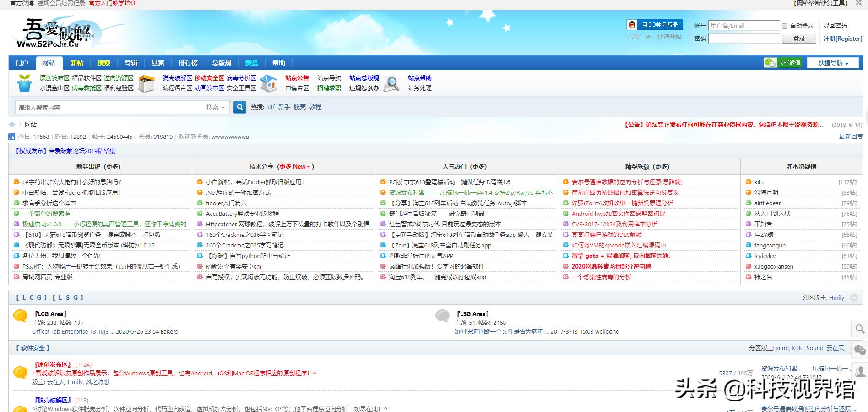Click the blue search magnifier button

pos(239,107)
